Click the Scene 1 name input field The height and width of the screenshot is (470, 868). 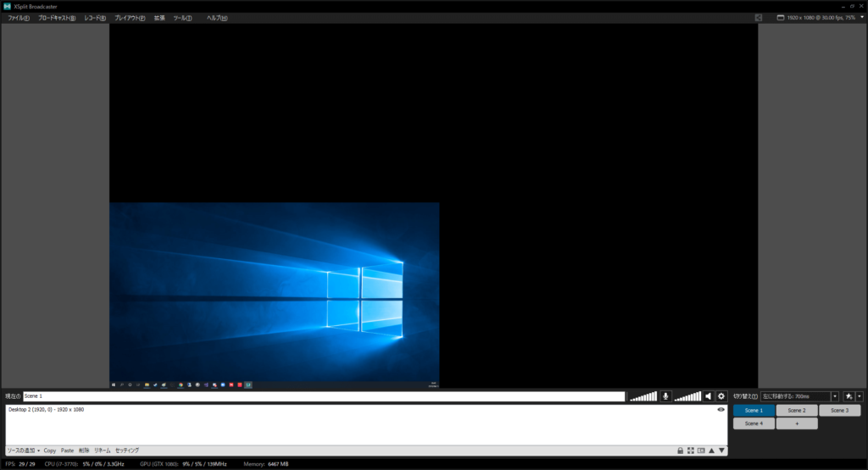pos(324,396)
